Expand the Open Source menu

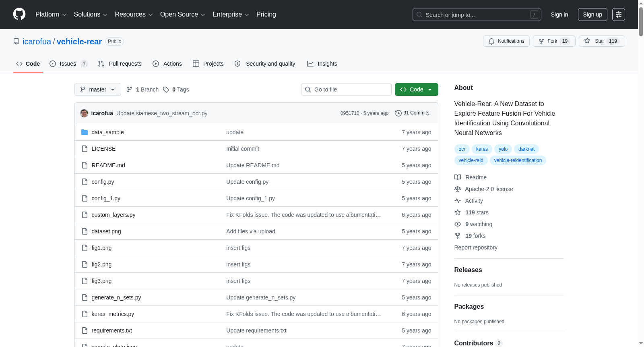183,15
